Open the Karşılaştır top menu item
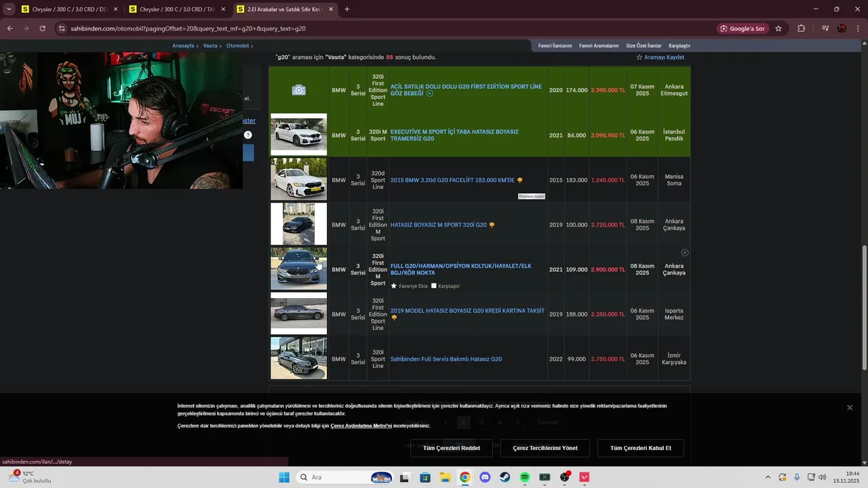868x488 pixels. (679, 45)
